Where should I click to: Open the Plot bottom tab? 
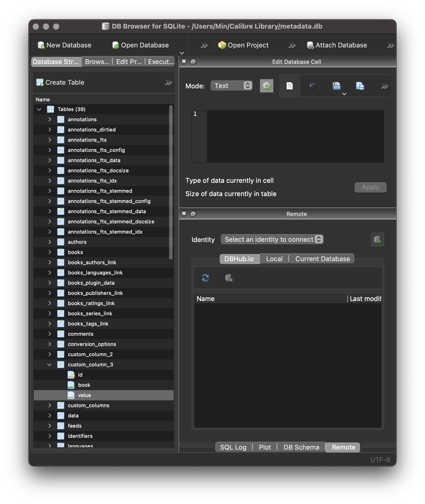pyautogui.click(x=265, y=447)
